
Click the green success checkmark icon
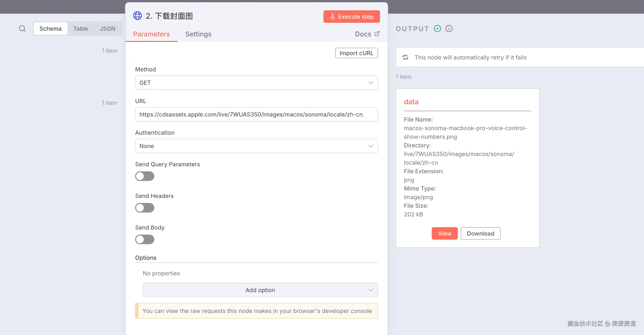click(437, 29)
